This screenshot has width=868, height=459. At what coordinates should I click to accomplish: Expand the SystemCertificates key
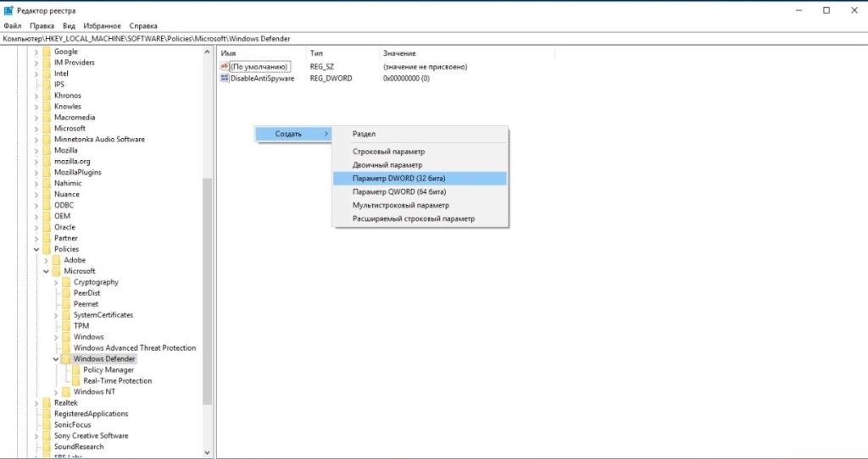(x=56, y=315)
